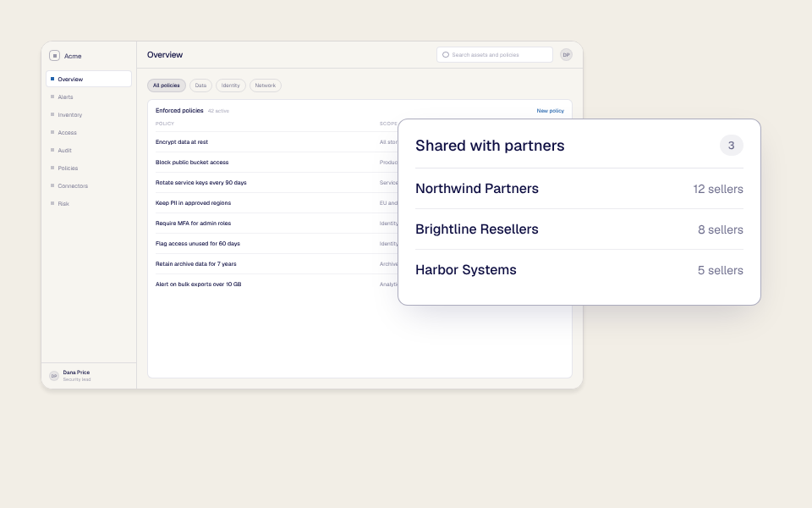Go to Overview in the sidebar

coord(89,79)
